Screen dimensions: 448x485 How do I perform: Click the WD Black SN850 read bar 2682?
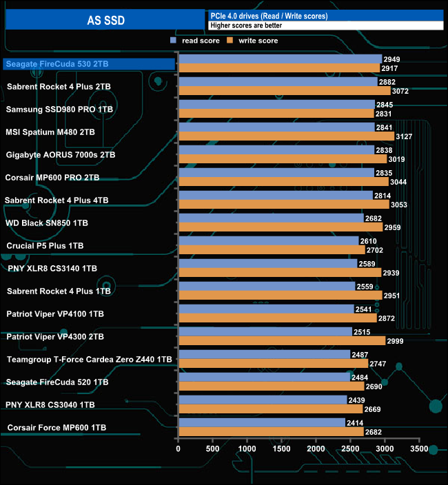272,218
